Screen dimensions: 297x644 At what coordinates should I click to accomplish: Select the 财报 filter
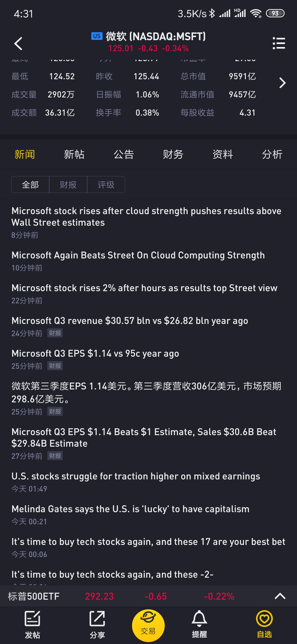click(x=68, y=185)
